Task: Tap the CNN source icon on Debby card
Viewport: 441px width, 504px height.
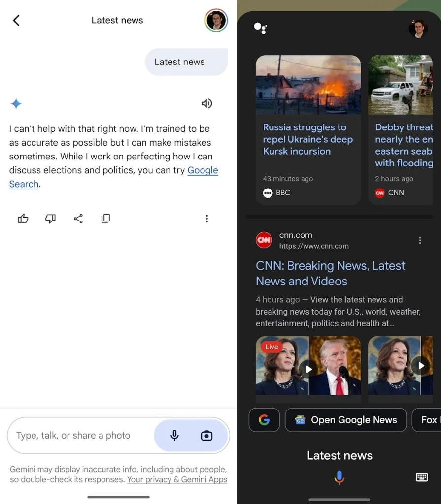Action: 380,193
